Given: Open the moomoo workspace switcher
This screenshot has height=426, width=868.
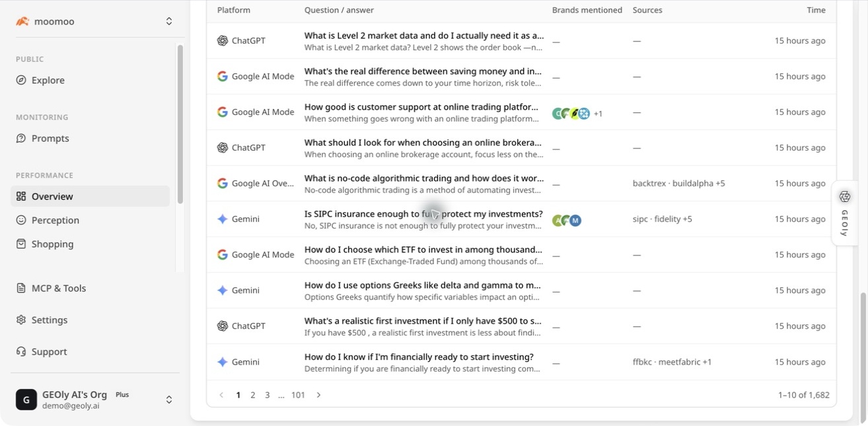Looking at the screenshot, I should point(95,21).
